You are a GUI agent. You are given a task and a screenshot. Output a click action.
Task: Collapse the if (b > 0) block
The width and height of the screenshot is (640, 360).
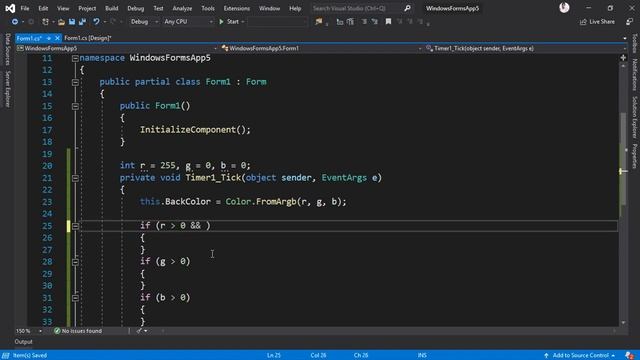point(75,298)
